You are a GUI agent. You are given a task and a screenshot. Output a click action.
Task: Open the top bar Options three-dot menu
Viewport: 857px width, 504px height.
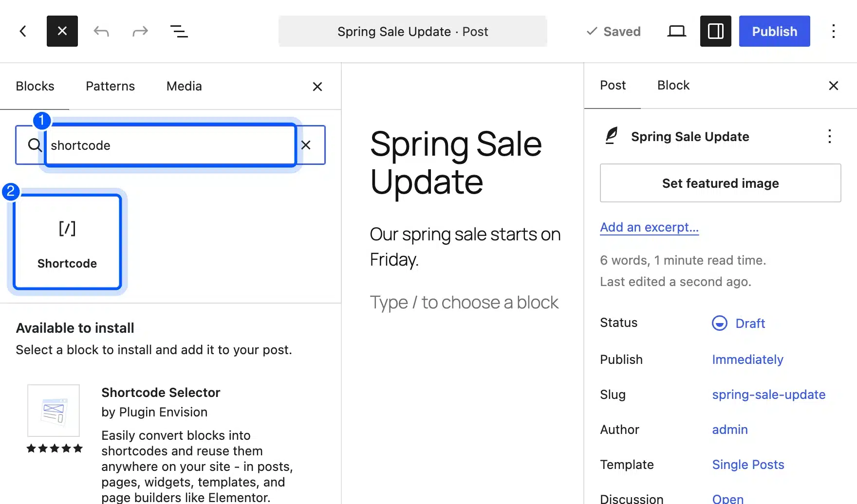(x=834, y=31)
